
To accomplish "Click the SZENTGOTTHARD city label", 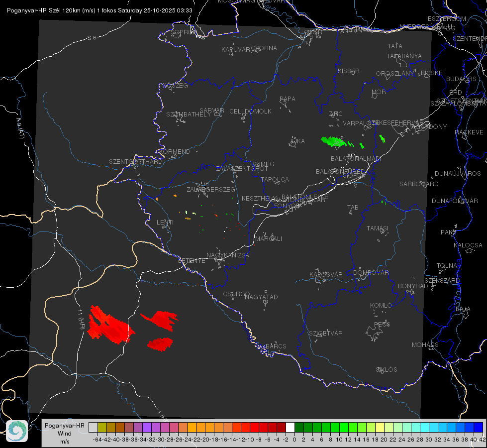I will (x=136, y=162).
